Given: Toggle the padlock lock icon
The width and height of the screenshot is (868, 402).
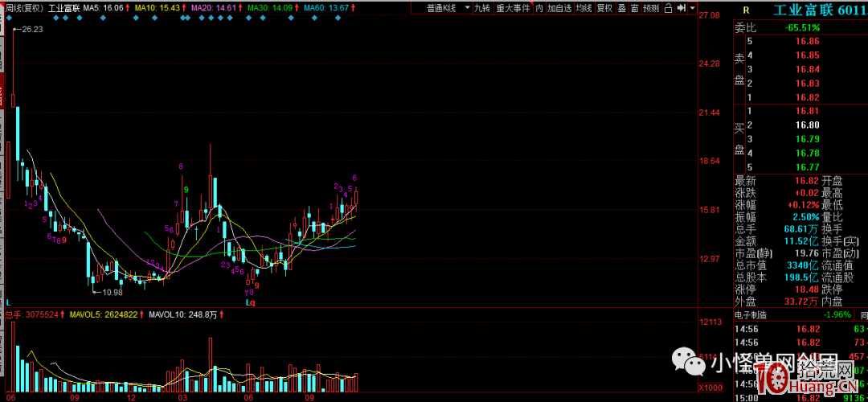Looking at the screenshot, I should click(668, 8).
